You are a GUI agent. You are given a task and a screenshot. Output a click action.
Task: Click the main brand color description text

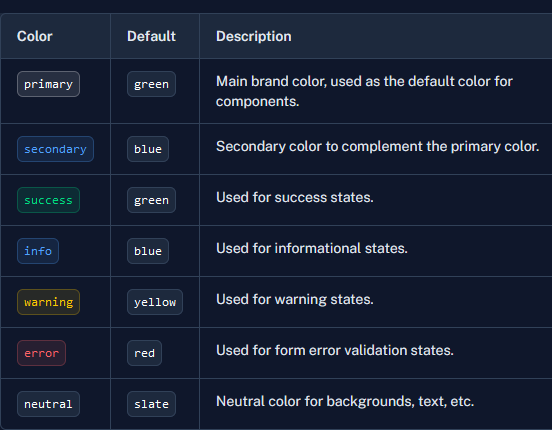point(364,91)
